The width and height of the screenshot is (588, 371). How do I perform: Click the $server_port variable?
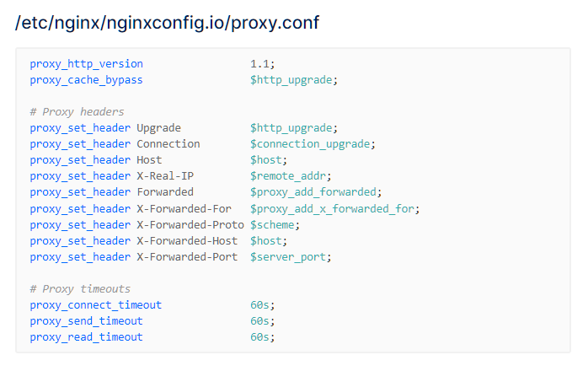click(288, 257)
